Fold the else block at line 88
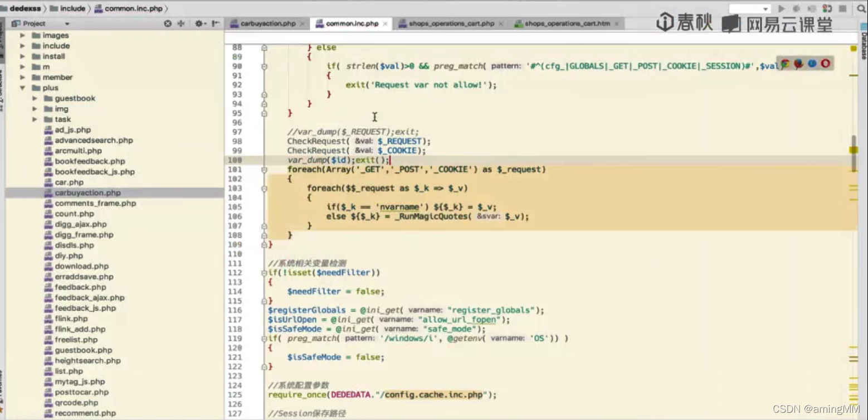Image resolution: width=868 pixels, height=420 pixels. pos(264,48)
